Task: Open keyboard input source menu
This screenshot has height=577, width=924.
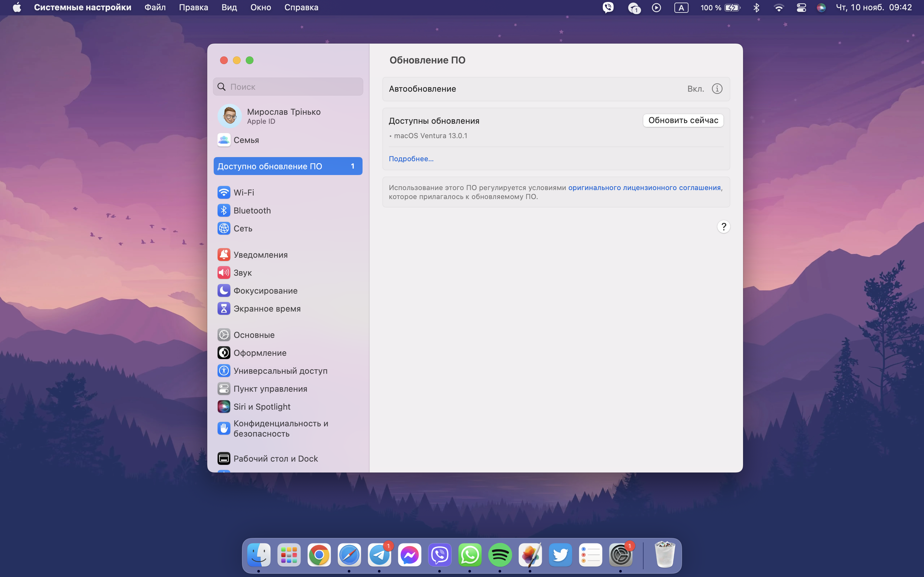Action: 681,8
